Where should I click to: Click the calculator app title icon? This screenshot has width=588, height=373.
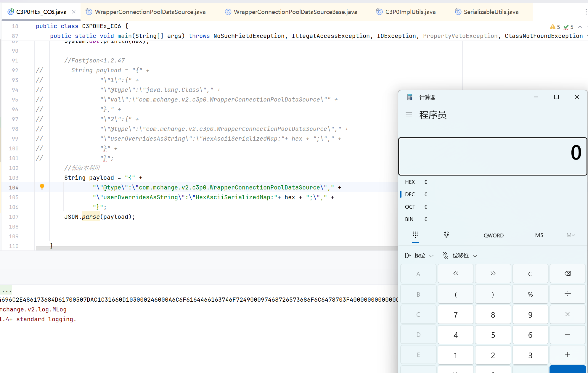pos(409,97)
